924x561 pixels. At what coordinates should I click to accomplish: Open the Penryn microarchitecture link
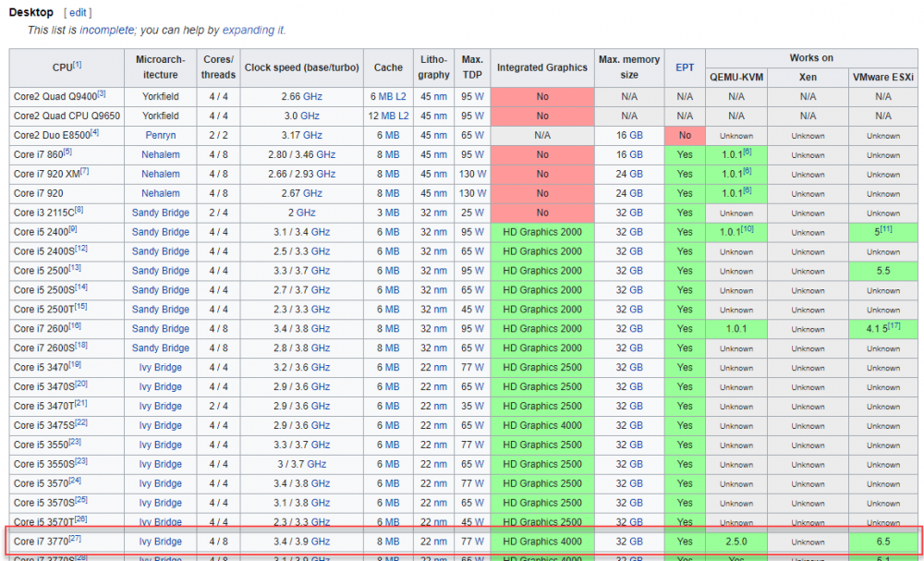tap(160, 136)
